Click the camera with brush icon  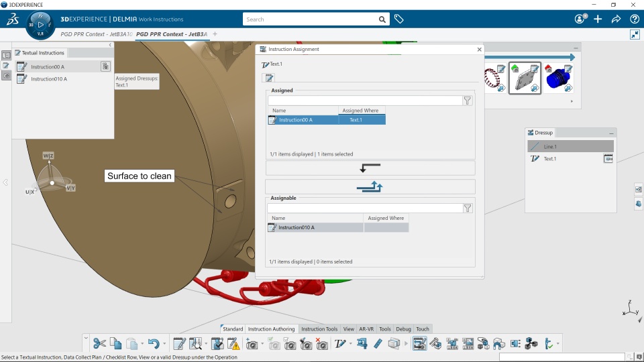click(306, 343)
